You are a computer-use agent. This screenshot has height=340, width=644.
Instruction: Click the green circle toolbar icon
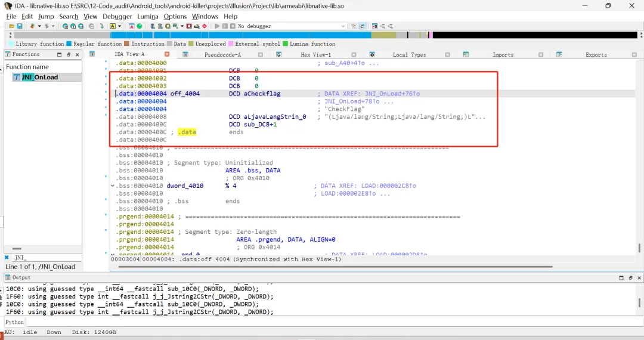[139, 26]
